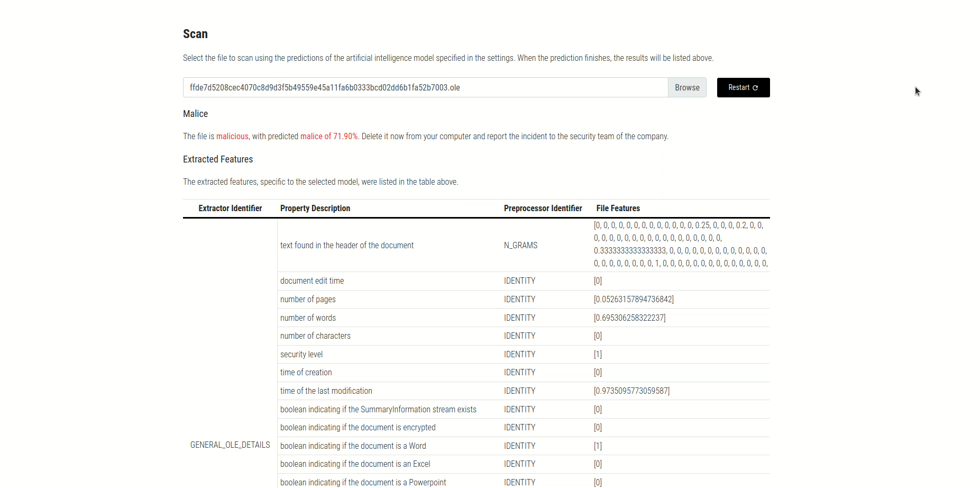
Task: Select the Extractor Identifier column header
Action: 230,209
